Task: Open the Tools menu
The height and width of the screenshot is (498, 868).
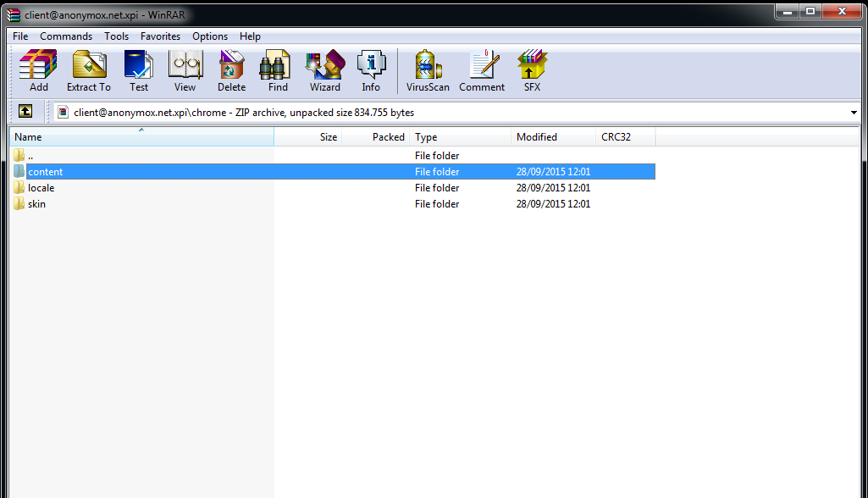Action: tap(116, 36)
